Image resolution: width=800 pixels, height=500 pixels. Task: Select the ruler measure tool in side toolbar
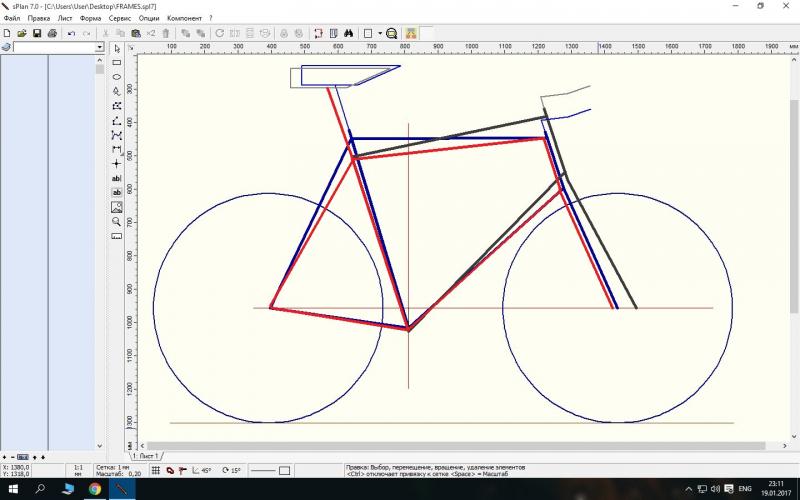117,236
